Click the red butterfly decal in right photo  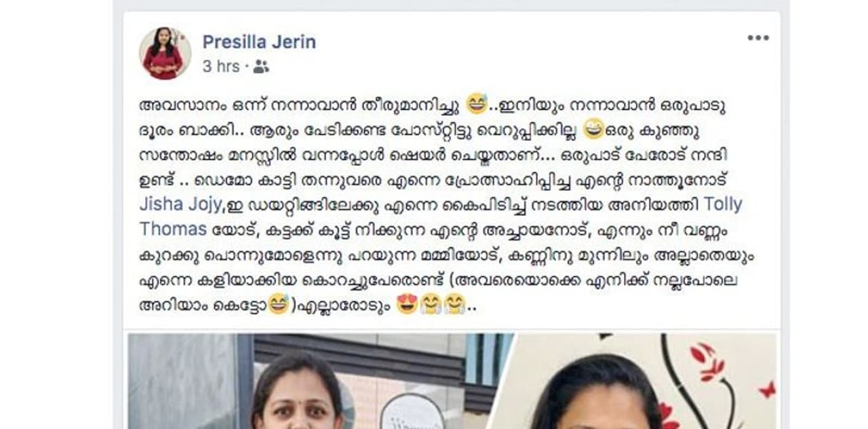click(766, 389)
